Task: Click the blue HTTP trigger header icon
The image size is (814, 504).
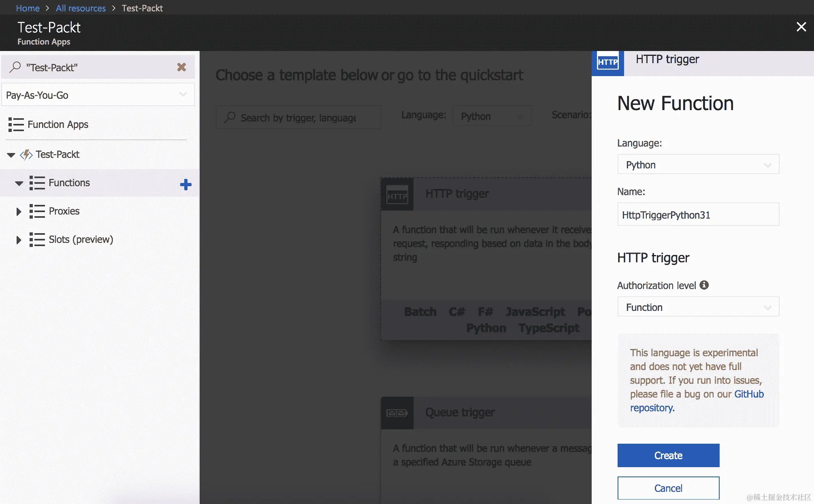Action: (607, 62)
